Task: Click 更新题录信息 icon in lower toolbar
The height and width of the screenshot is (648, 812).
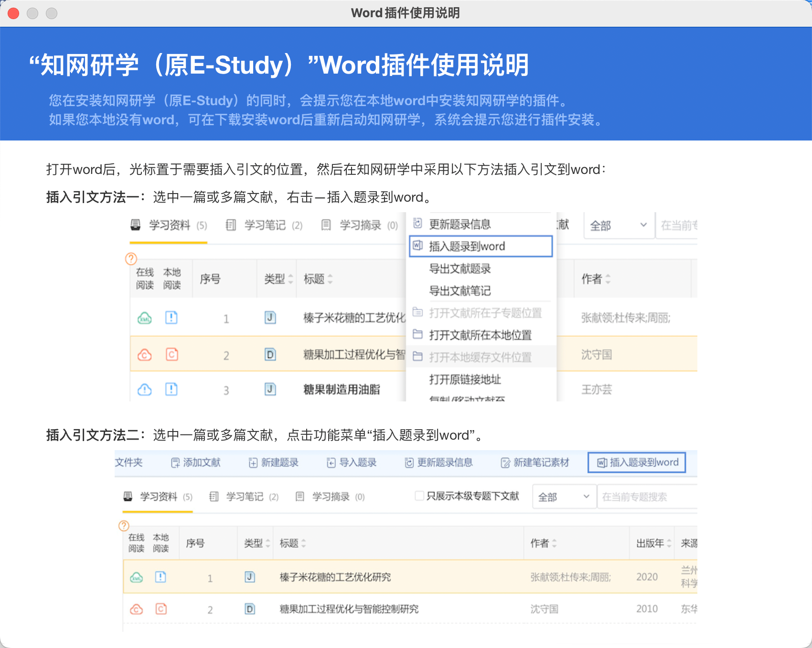Action: [409, 463]
